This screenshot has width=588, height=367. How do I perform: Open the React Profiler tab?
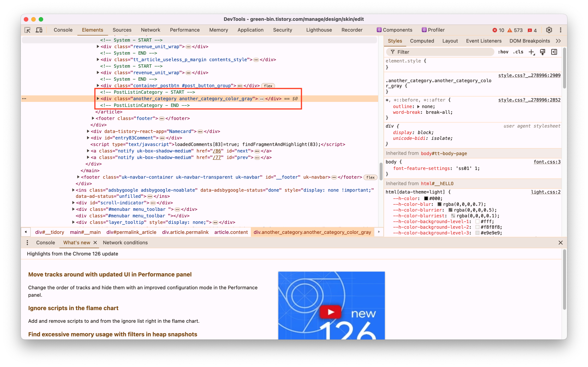(433, 30)
